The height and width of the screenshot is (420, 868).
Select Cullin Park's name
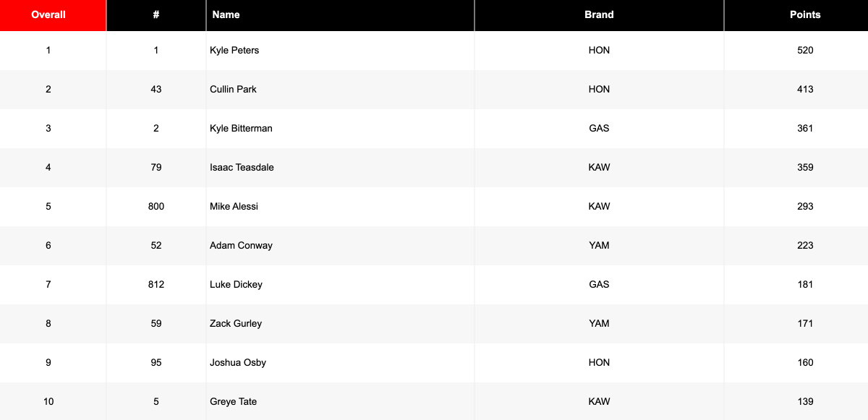click(x=233, y=90)
